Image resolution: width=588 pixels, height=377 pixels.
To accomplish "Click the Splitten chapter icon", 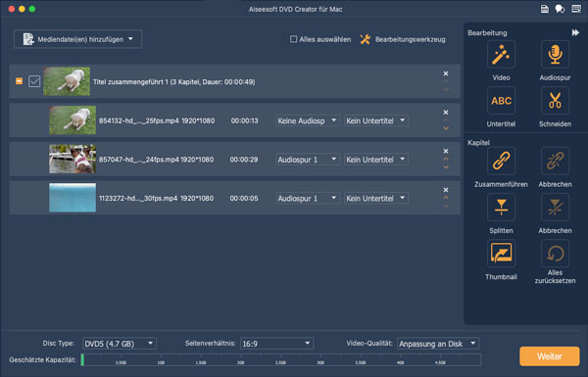I will tap(501, 207).
